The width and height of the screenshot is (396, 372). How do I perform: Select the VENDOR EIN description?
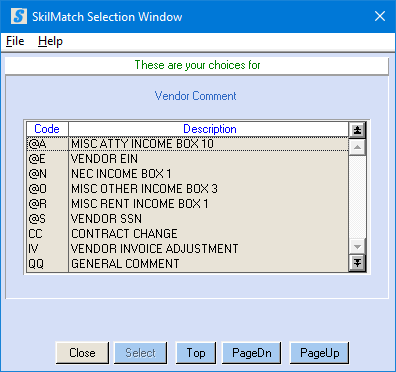[x=104, y=159]
